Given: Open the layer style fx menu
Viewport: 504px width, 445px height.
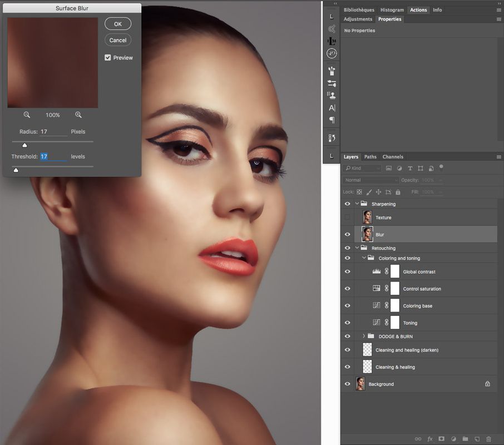Looking at the screenshot, I should coord(430,439).
